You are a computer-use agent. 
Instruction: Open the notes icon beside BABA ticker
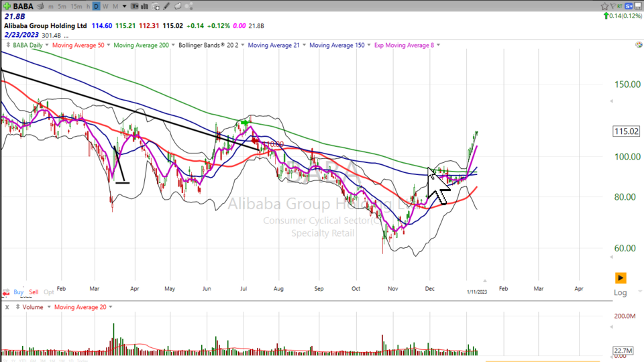(40, 6)
